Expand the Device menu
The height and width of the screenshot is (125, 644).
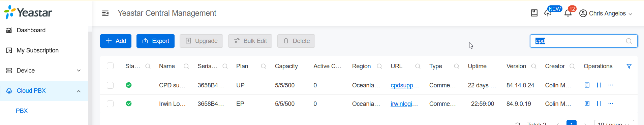(44, 71)
